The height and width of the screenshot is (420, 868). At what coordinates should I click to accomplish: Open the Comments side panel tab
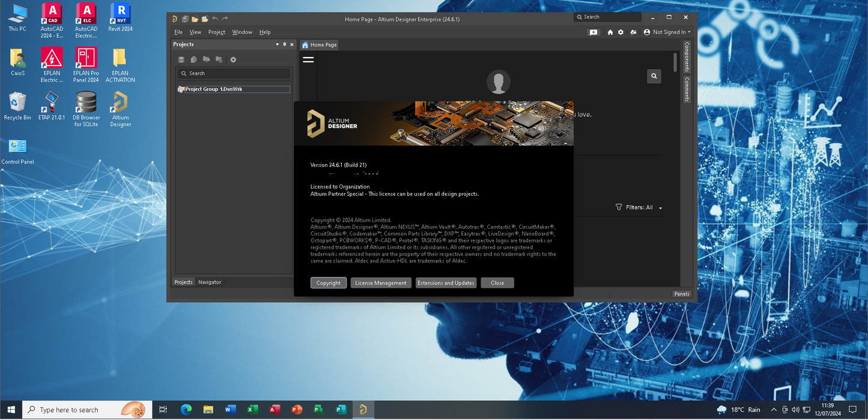pyautogui.click(x=687, y=90)
